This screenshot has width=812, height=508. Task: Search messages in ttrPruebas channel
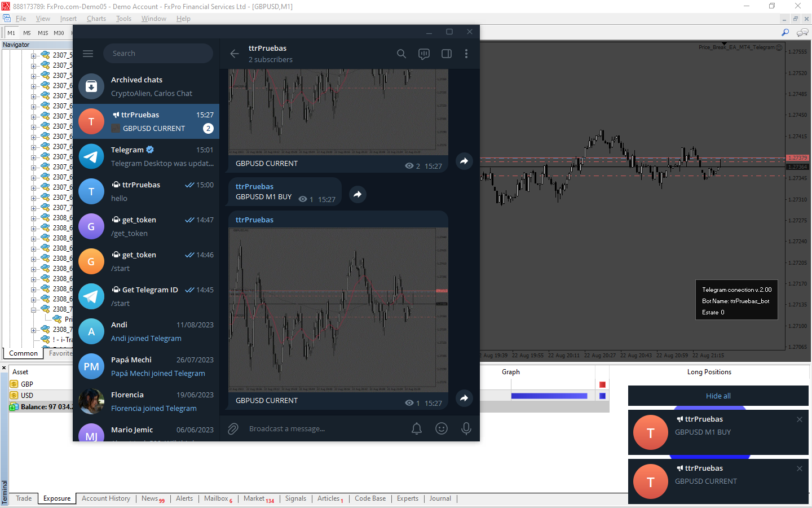(401, 54)
